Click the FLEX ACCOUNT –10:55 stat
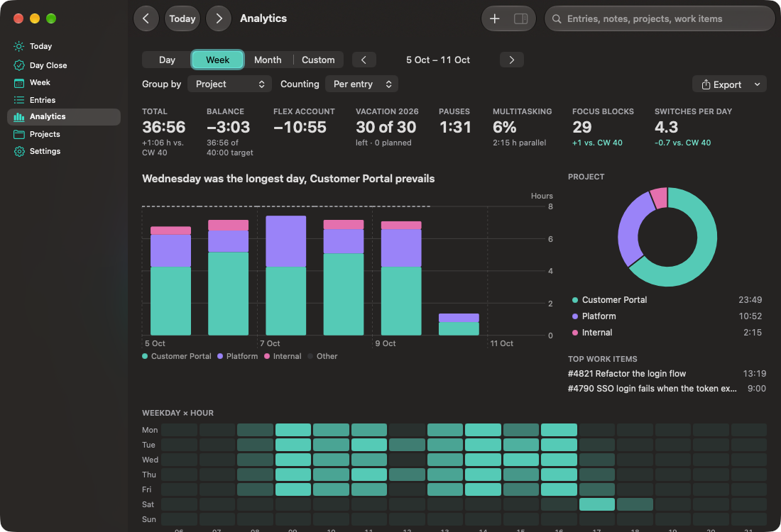 click(304, 123)
